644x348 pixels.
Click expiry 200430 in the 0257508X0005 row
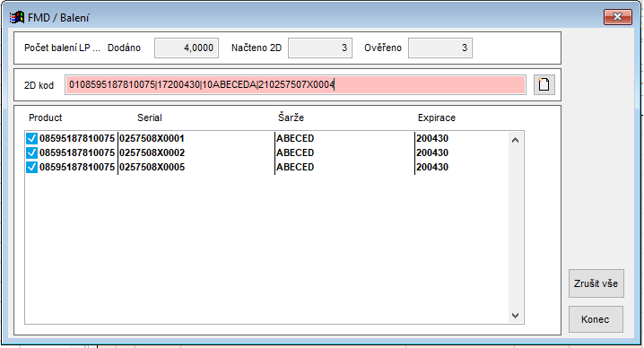pos(432,167)
